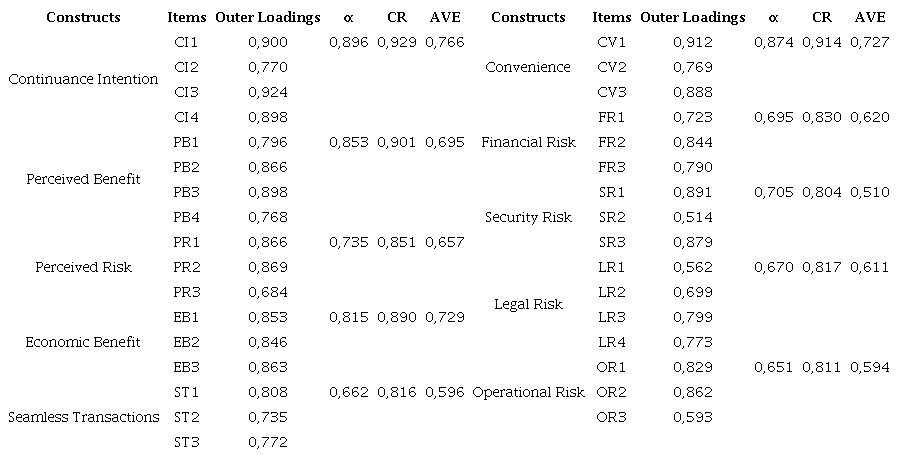Select the Economic Benefit construct cell

(83, 342)
